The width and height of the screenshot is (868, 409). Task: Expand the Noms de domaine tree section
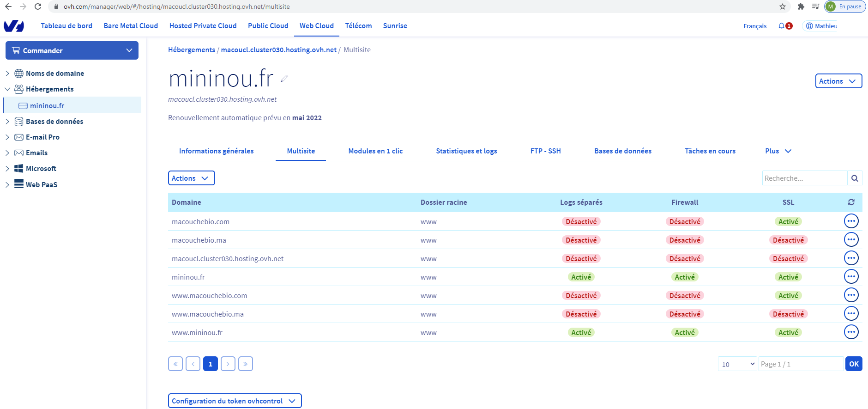pos(7,73)
